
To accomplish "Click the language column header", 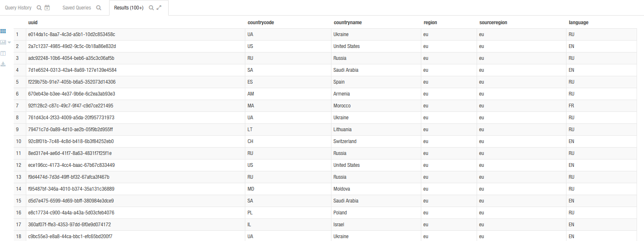I will pyautogui.click(x=578, y=23).
